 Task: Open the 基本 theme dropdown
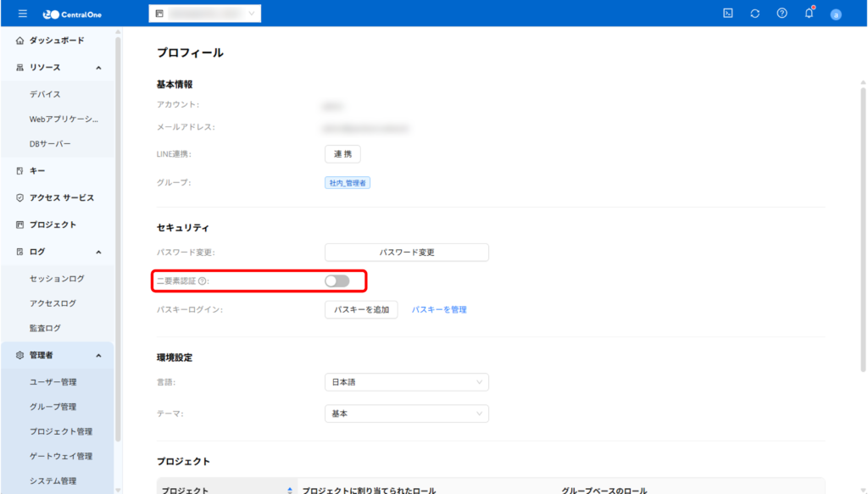[x=406, y=414]
